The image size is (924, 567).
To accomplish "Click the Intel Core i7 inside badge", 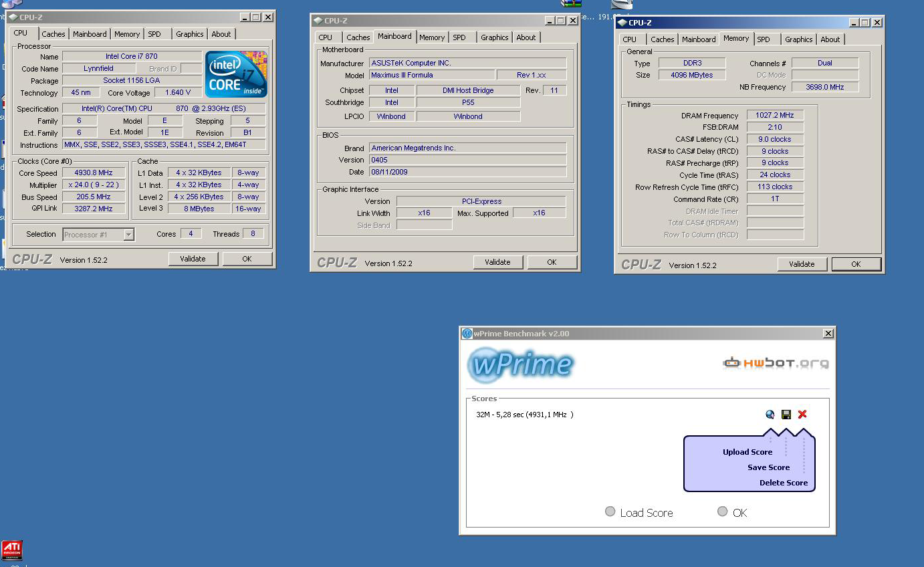I will (236, 74).
